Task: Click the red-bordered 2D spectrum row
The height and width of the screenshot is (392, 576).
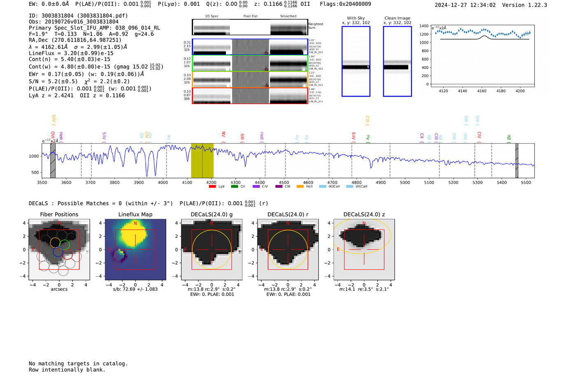Action: click(x=250, y=96)
